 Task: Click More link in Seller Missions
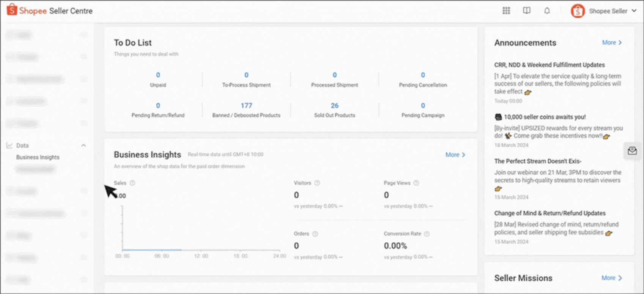coord(612,278)
